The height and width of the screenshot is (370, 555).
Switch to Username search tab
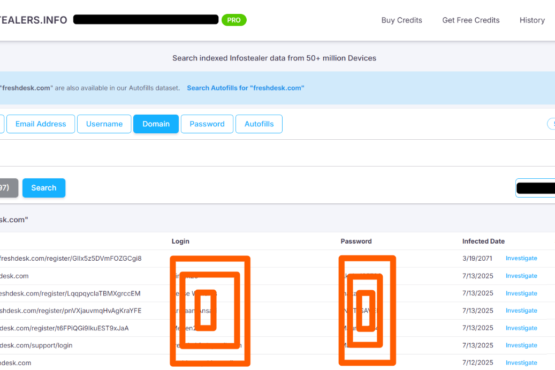[x=104, y=124]
